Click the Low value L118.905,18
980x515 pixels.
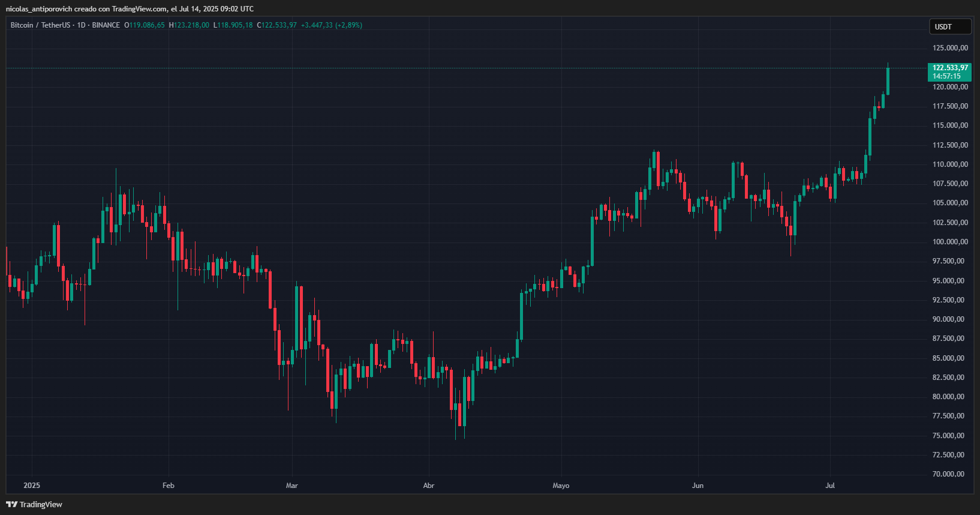[x=233, y=25]
